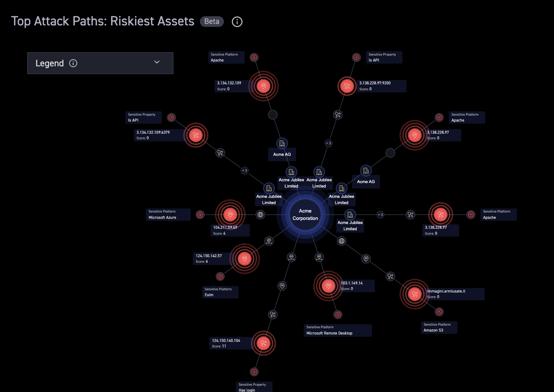This screenshot has width=554, height=392.
Task: Click the Exim platform label
Action: click(220, 292)
